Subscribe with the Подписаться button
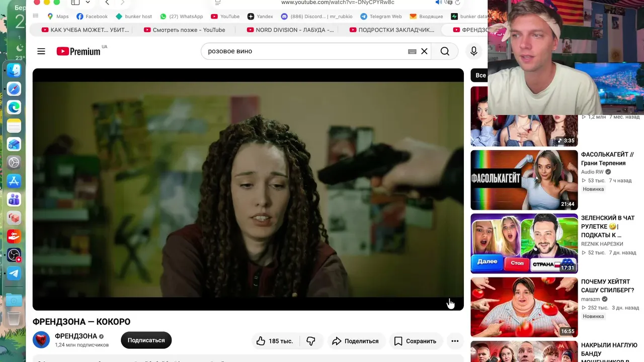This screenshot has width=644, height=362. pyautogui.click(x=146, y=340)
